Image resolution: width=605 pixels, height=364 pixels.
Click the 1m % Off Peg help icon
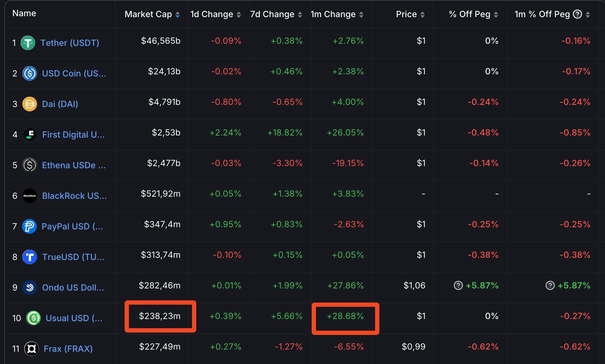pos(577,14)
